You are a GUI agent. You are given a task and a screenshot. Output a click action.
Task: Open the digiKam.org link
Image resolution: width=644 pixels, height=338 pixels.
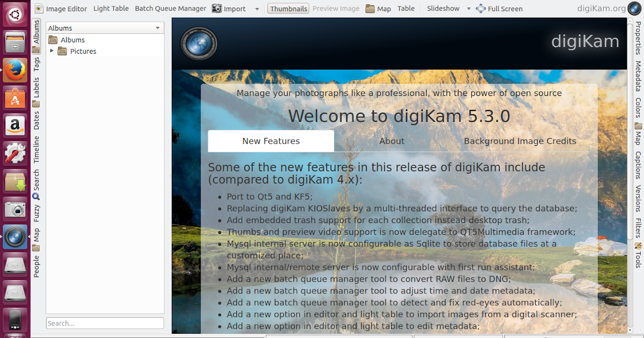(602, 9)
